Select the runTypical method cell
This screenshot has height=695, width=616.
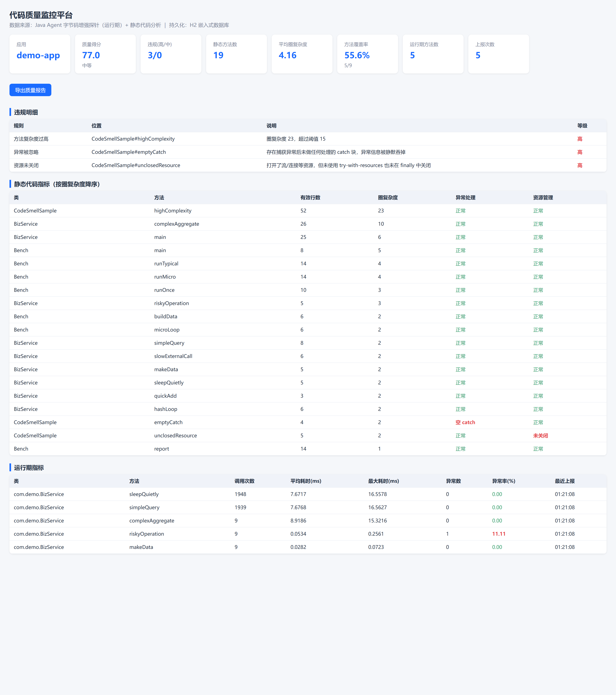pyautogui.click(x=166, y=264)
